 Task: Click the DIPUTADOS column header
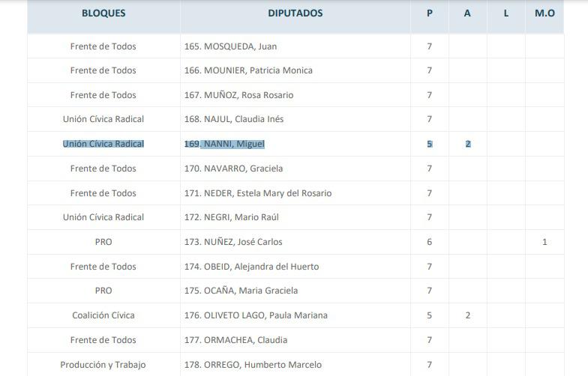click(295, 13)
